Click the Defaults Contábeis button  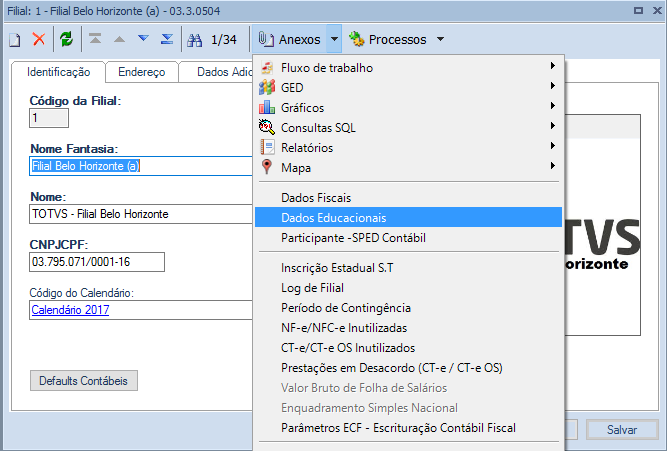84,380
